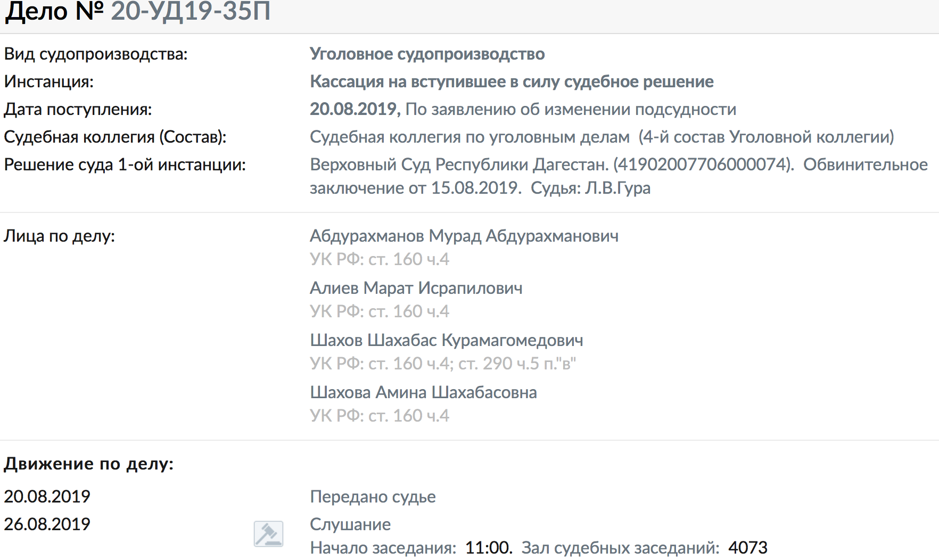Click case number 20-УД19-35П heading
The width and height of the screenshot is (939, 560).
pyautogui.click(x=191, y=11)
